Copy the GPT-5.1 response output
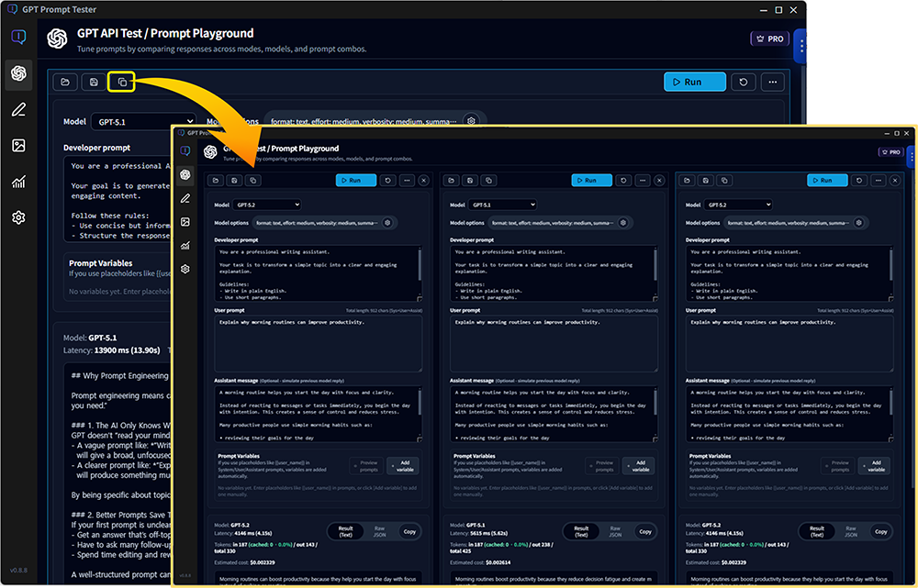918x588 pixels. point(645,531)
